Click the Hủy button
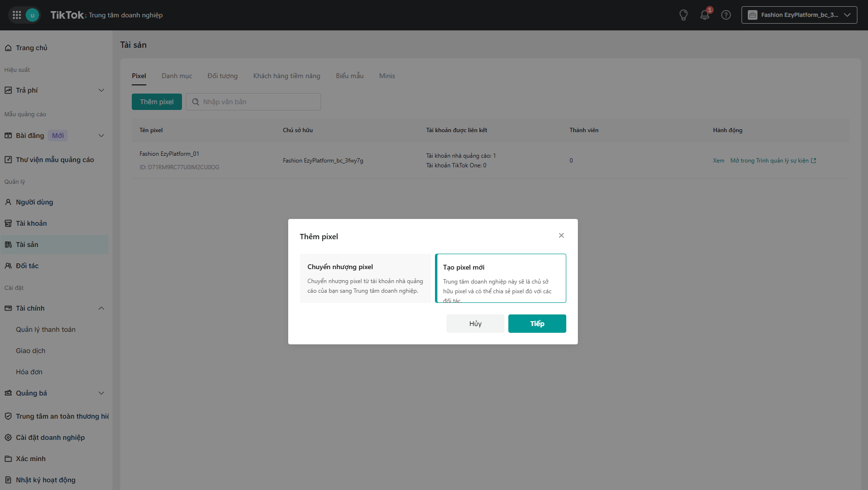 pyautogui.click(x=476, y=324)
